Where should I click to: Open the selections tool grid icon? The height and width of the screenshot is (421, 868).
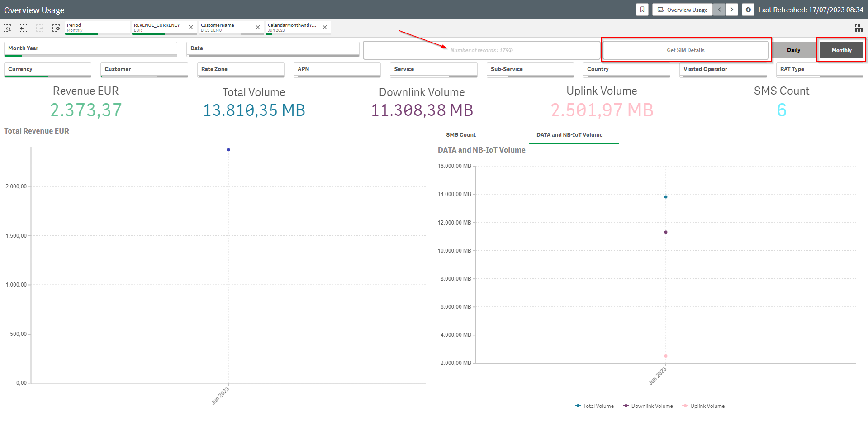click(859, 28)
